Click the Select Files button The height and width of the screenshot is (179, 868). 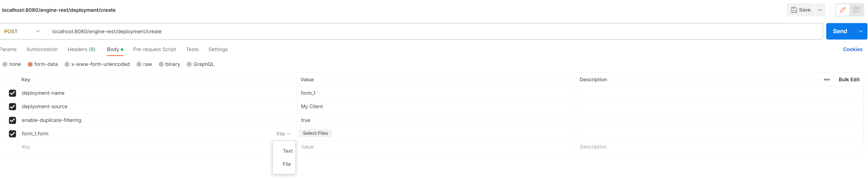(x=315, y=133)
